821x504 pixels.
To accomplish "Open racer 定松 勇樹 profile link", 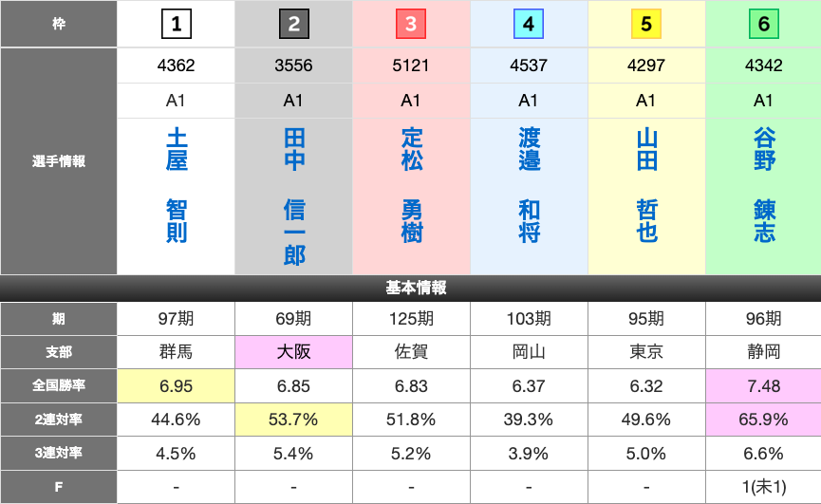I will click(411, 187).
